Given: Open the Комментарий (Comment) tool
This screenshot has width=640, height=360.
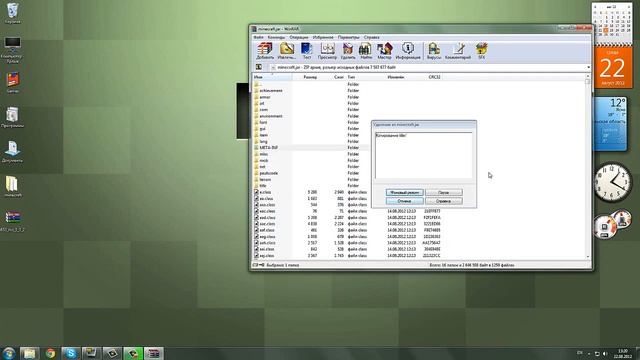Looking at the screenshot, I should [x=458, y=51].
